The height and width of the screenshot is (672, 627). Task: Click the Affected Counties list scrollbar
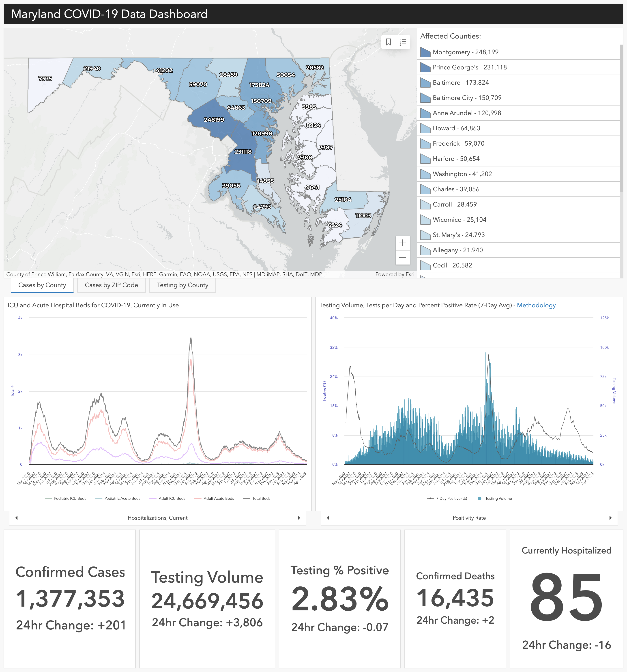[x=621, y=118]
